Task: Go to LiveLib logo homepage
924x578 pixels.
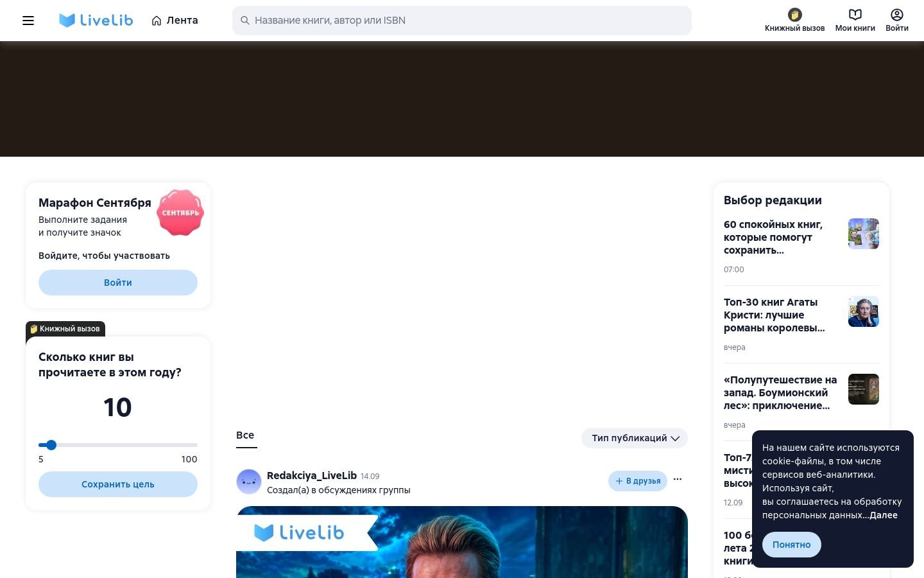Action: pos(96,21)
